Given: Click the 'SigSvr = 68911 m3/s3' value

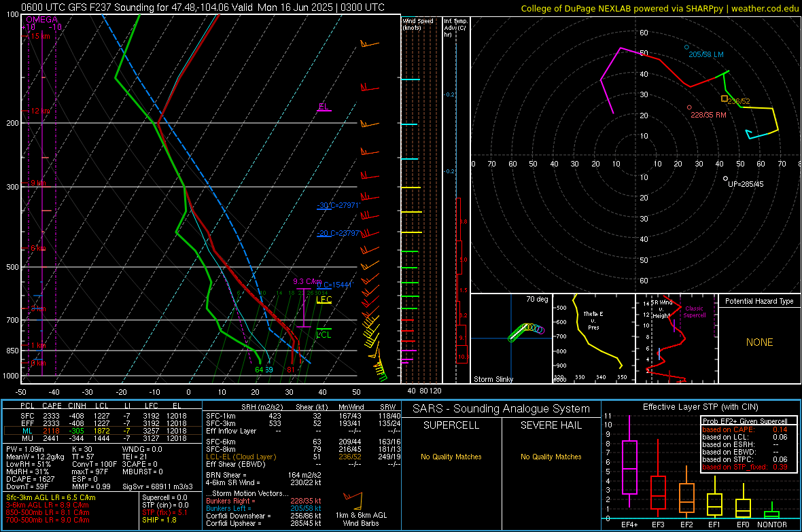Looking at the screenshot, I should [158, 486].
